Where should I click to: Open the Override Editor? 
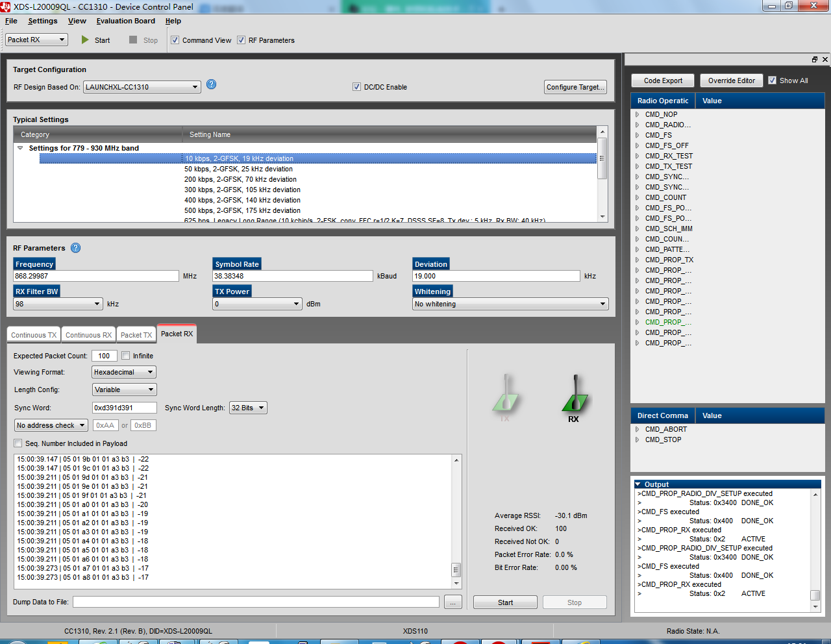(732, 80)
